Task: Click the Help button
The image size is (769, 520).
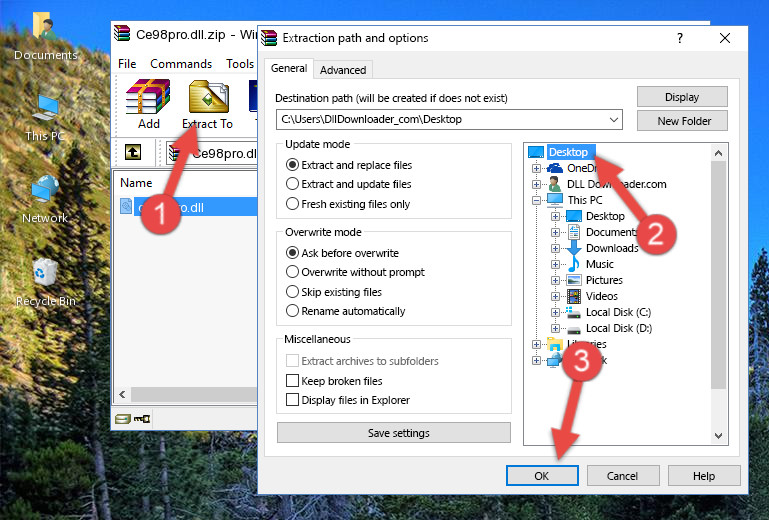Action: click(704, 476)
